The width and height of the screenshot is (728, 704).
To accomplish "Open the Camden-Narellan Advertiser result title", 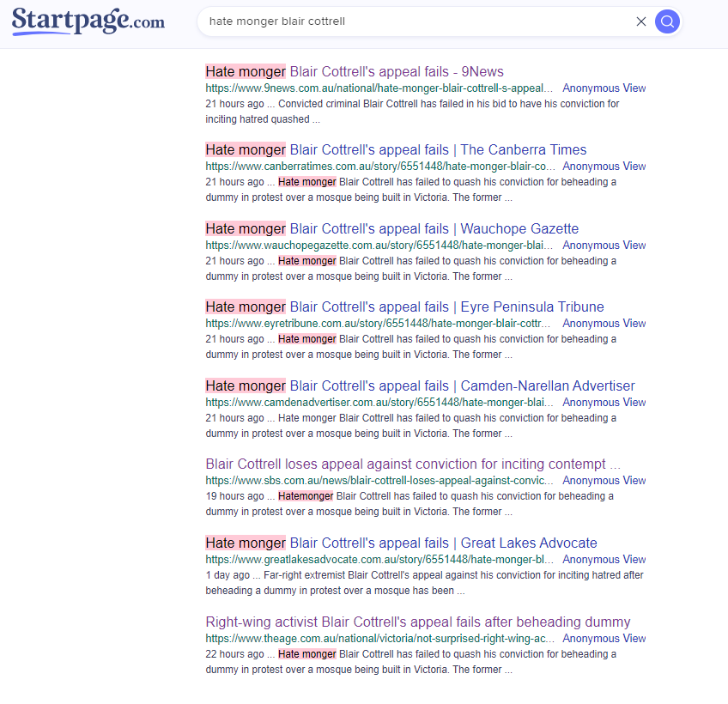I will [420, 385].
